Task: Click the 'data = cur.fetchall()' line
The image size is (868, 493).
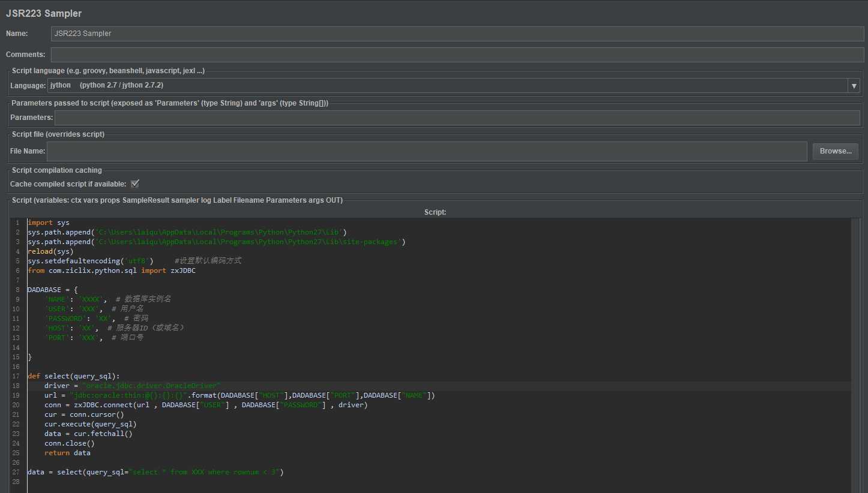Action: [88, 434]
